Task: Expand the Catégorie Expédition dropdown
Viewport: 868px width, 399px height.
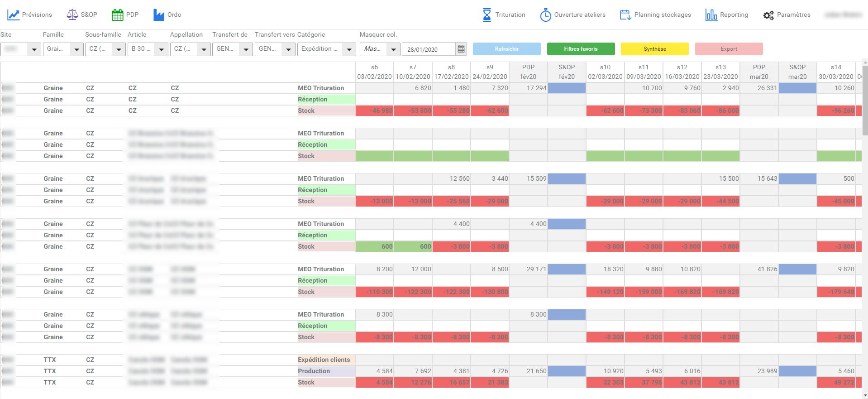Action: 349,49
